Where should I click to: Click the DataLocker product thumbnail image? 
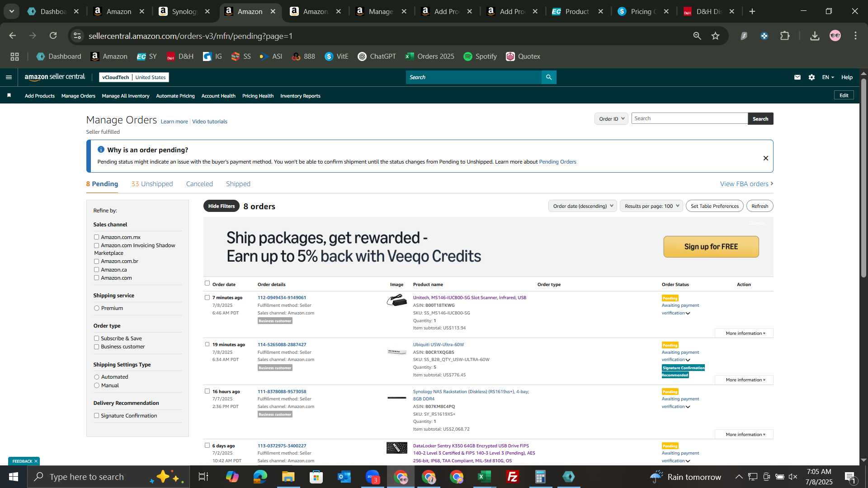coord(397,448)
